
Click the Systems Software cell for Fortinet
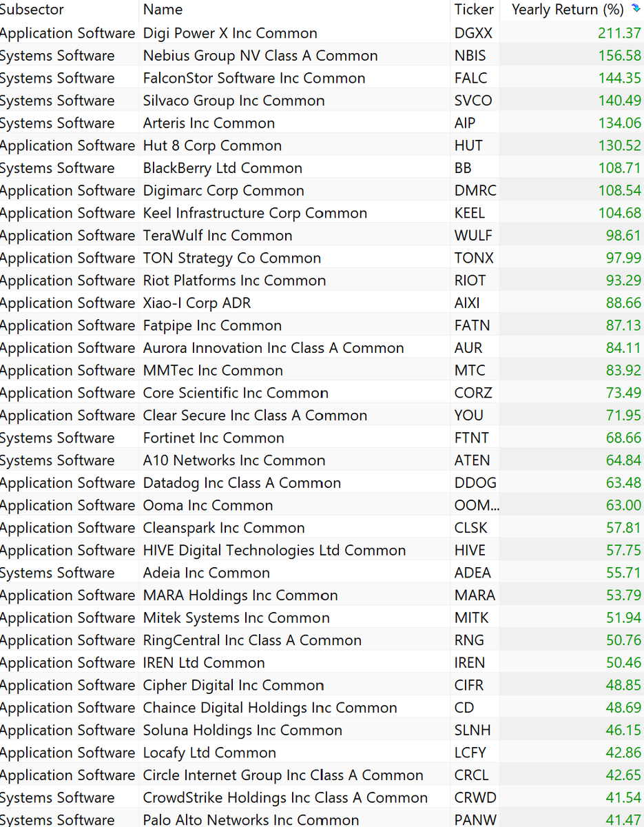coord(57,438)
